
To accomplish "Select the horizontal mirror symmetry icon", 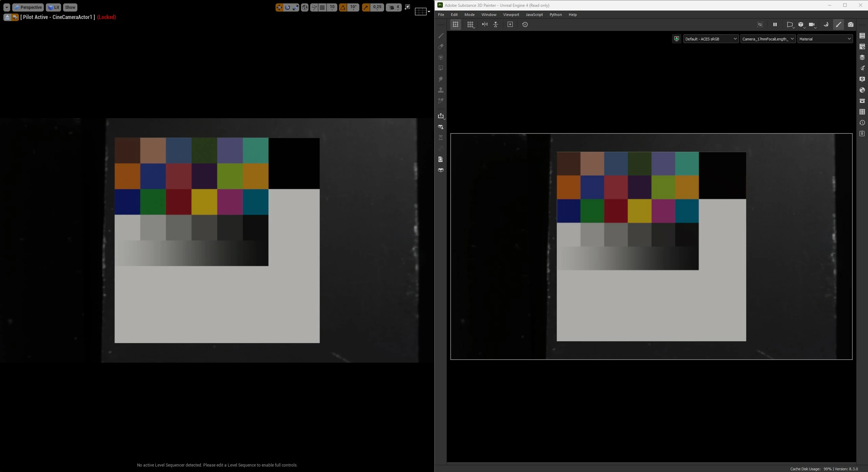I will coord(485,24).
